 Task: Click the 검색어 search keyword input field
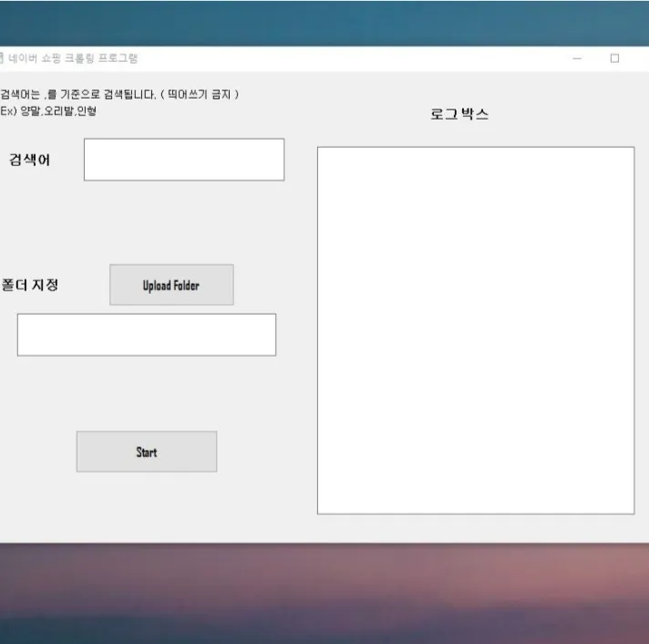click(x=184, y=160)
